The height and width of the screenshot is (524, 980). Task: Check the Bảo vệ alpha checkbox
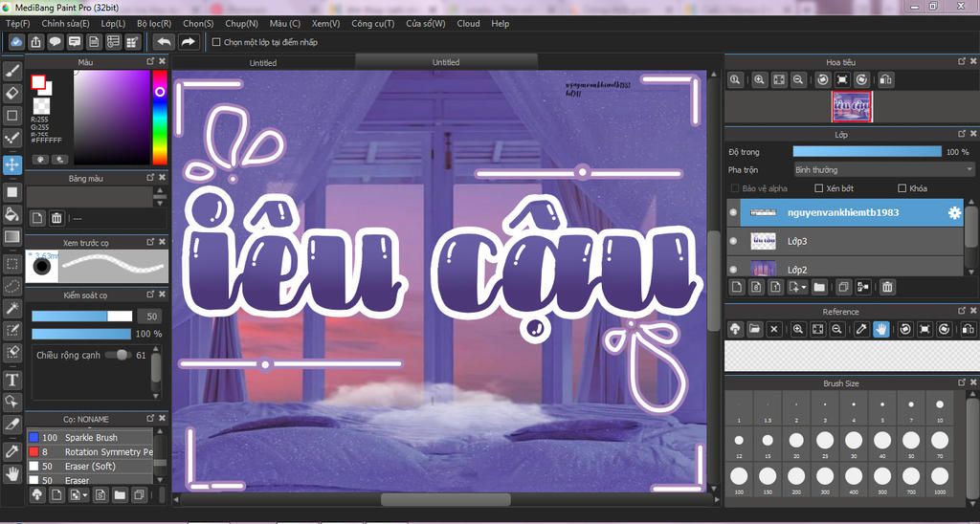(734, 188)
